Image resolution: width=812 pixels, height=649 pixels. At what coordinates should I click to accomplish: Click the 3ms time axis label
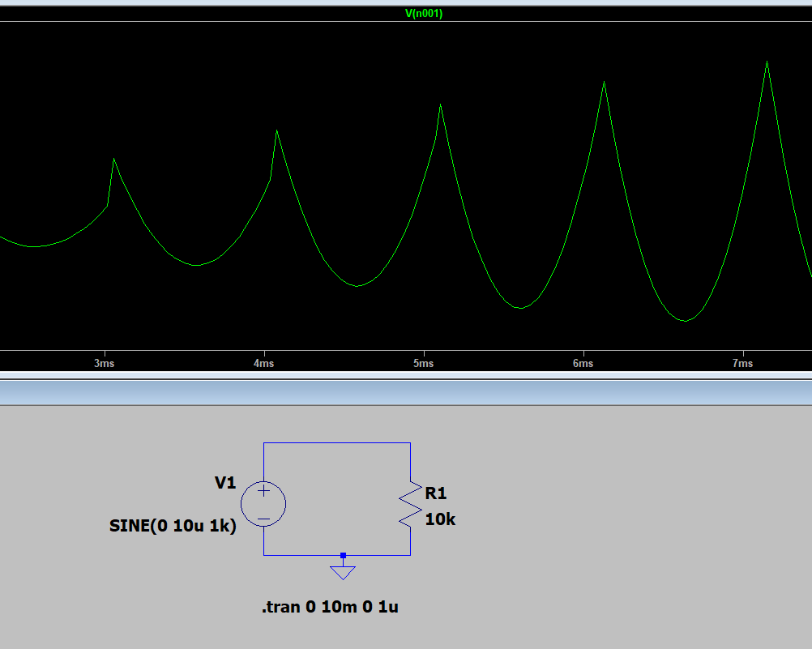(x=104, y=364)
